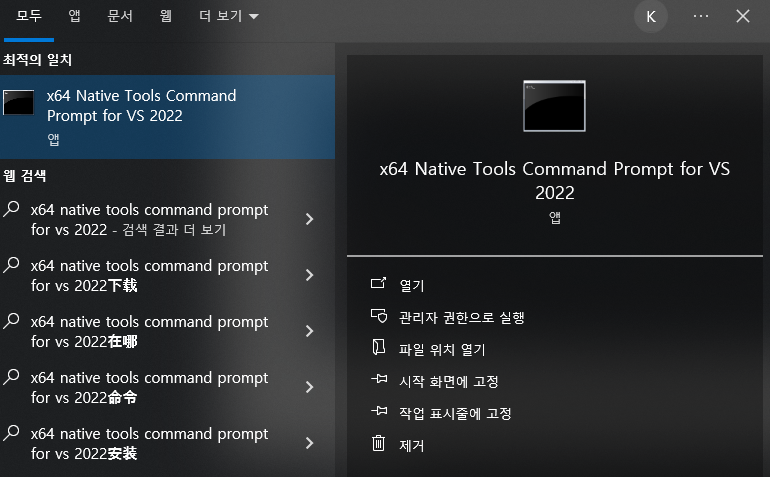Choose 관리자 권한으로 실행
Screen dimensions: 770x477
point(462,317)
